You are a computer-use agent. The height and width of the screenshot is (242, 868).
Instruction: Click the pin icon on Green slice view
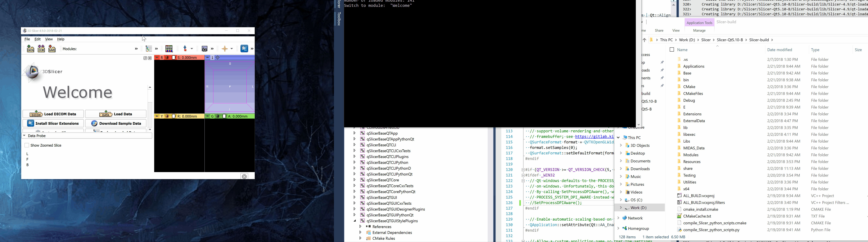coord(208,116)
